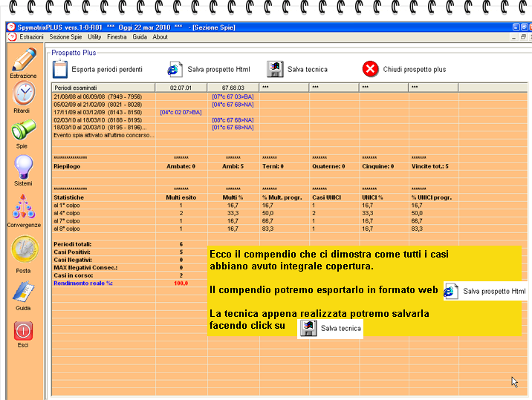This screenshot has width=532, height=400.
Task: Click the red 100,0 rendimento value
Action: [x=181, y=283]
